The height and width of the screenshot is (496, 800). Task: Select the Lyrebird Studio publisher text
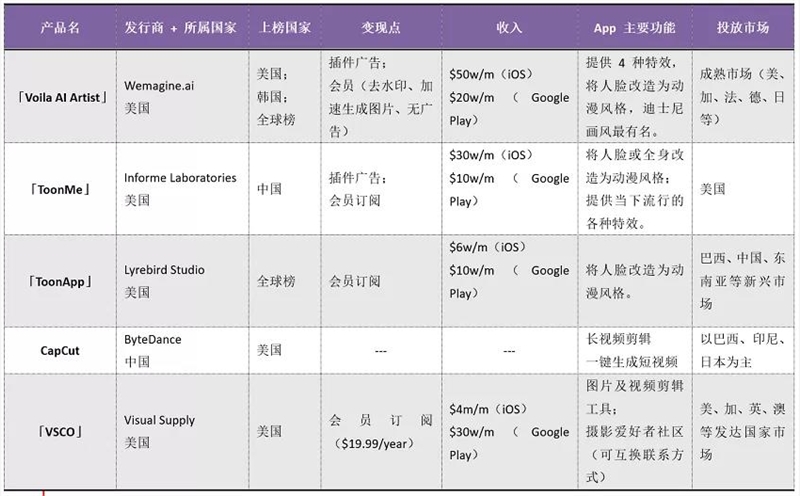(164, 270)
